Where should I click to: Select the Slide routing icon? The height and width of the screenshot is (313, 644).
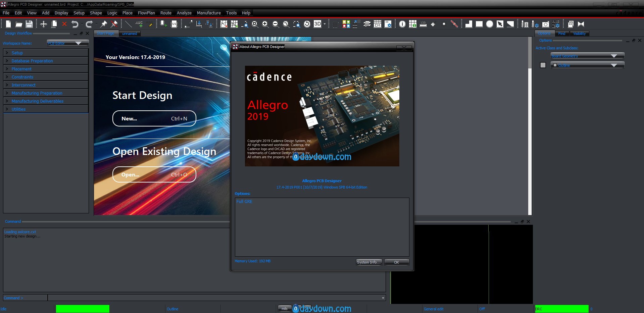(199, 24)
